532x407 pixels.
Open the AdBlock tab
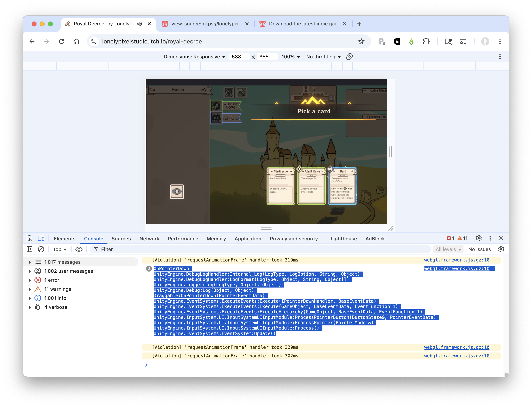tap(375, 239)
